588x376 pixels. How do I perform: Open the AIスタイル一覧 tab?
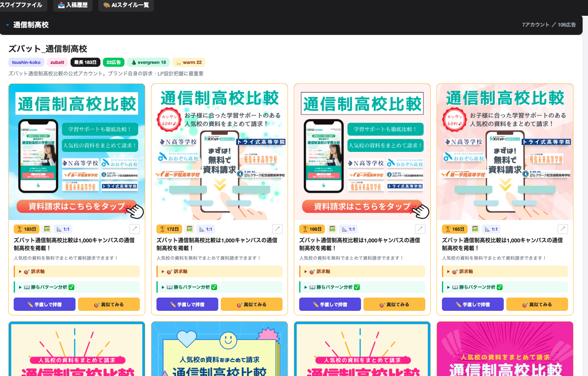tap(126, 5)
